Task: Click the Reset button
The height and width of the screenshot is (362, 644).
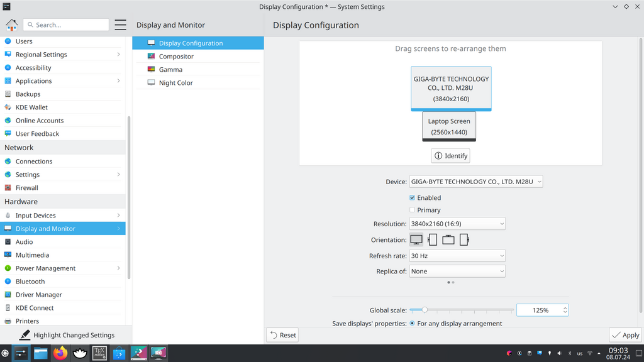Action: coord(282,335)
